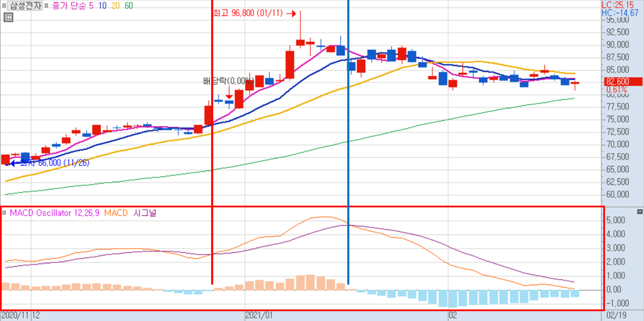The image size is (644, 321).
Task: Click the 62,500 price axis label
Action: coord(618,182)
